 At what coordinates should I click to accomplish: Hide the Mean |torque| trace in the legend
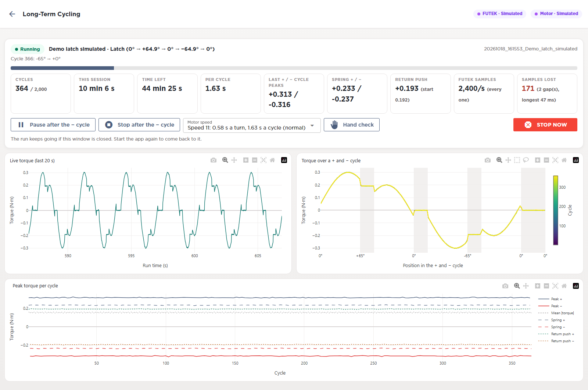(556, 313)
